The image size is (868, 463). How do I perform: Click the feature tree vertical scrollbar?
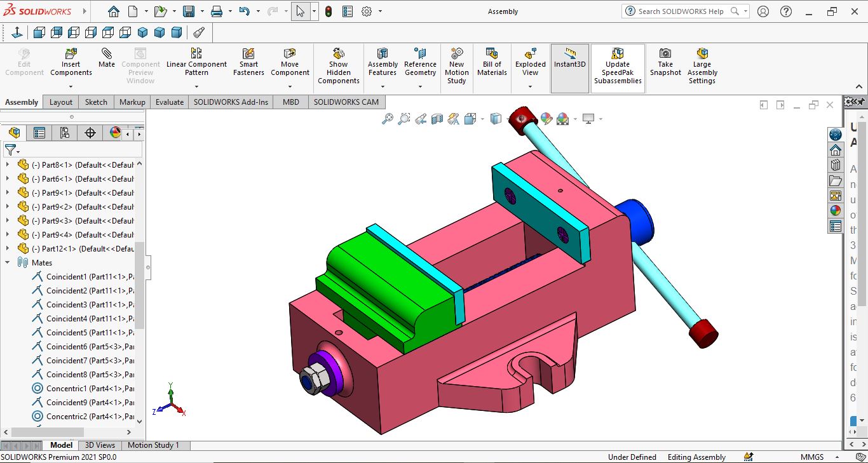[x=140, y=285]
